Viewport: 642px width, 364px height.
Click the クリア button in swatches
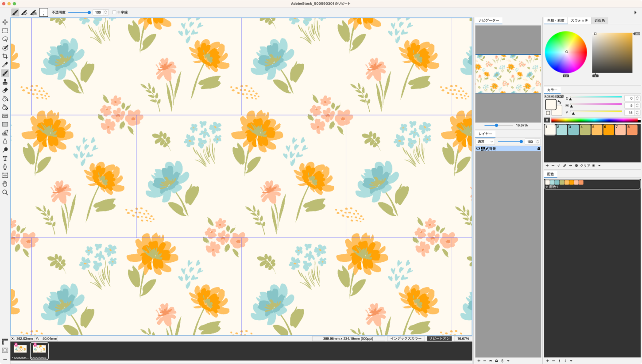(585, 165)
